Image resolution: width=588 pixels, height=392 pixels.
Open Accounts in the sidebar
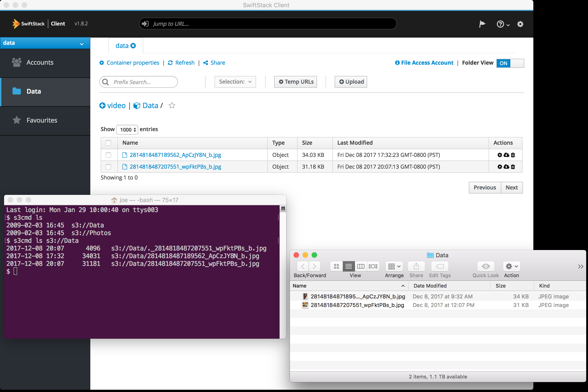[x=45, y=62]
